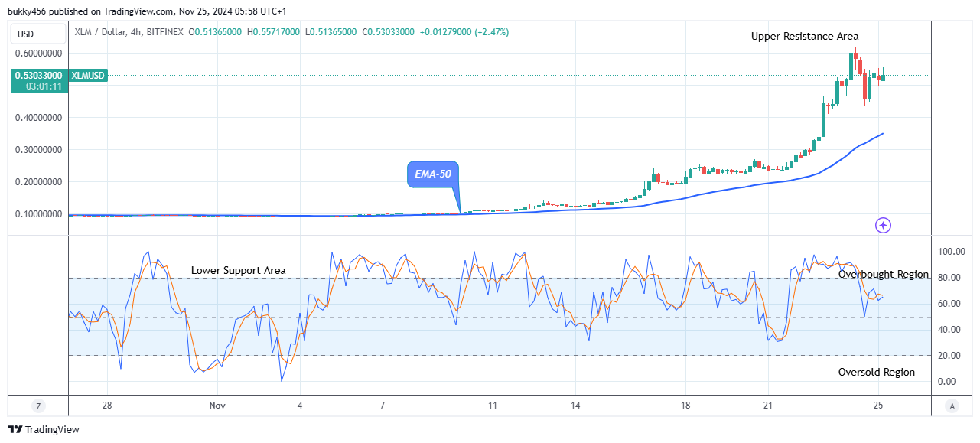The height and width of the screenshot is (443, 980).
Task: Click the 21 date on time axis
Action: (768, 406)
